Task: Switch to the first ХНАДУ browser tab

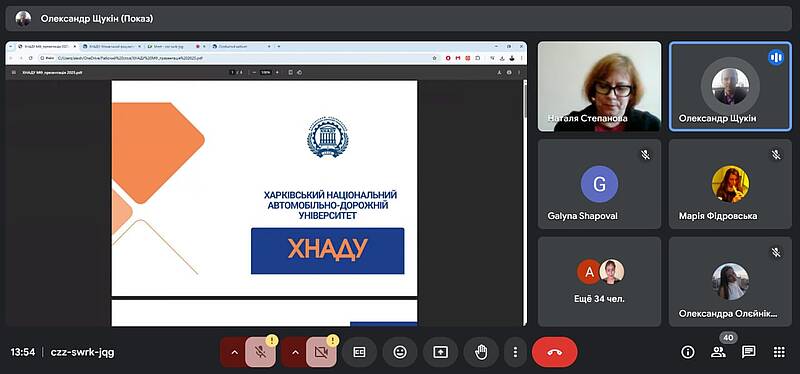Action: [x=46, y=46]
